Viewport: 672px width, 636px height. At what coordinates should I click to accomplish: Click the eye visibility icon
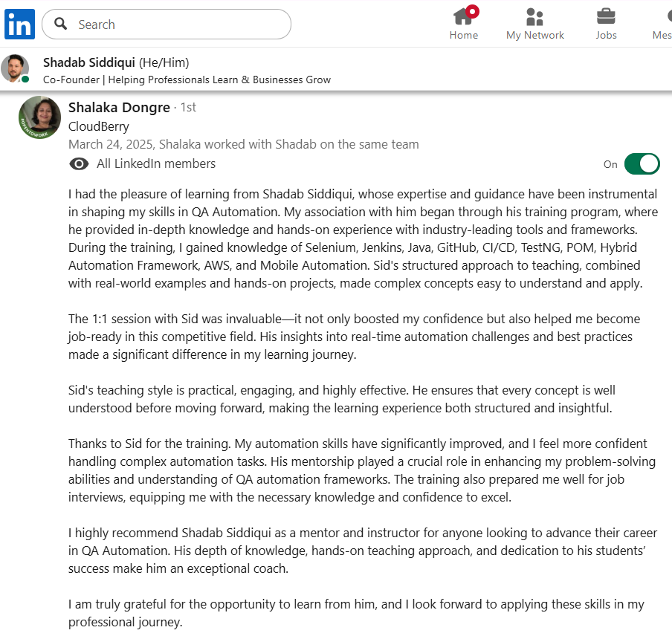tap(78, 164)
